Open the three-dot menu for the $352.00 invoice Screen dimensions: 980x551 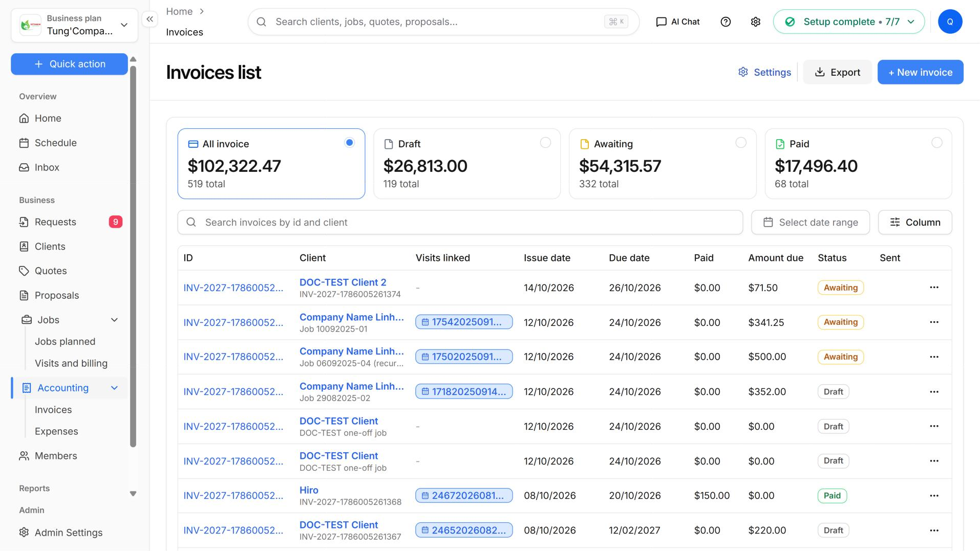[x=934, y=391]
